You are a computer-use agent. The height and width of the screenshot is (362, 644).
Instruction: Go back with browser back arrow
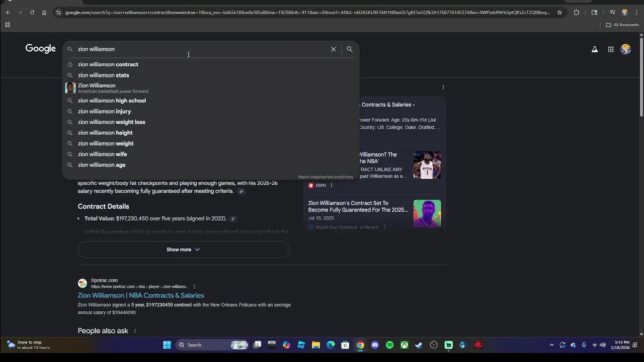(8, 13)
